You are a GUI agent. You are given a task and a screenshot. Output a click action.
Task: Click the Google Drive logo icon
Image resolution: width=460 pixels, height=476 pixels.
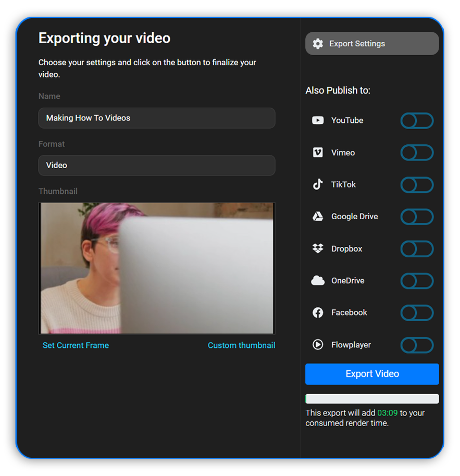coord(318,217)
